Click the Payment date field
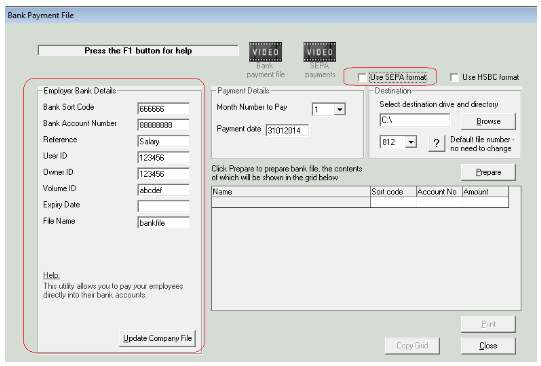This screenshot has width=541, height=366. tap(287, 130)
